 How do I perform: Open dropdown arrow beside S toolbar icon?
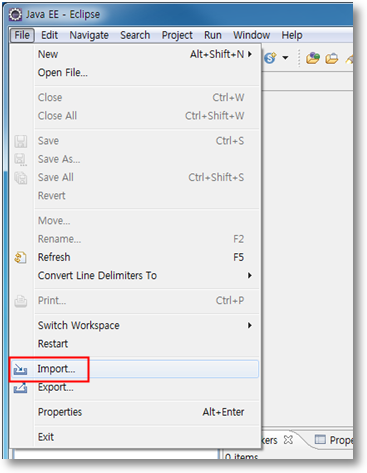(x=285, y=58)
